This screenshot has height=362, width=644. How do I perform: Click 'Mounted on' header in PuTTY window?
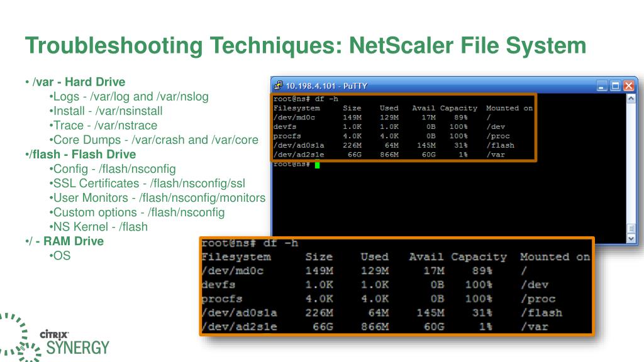[509, 108]
